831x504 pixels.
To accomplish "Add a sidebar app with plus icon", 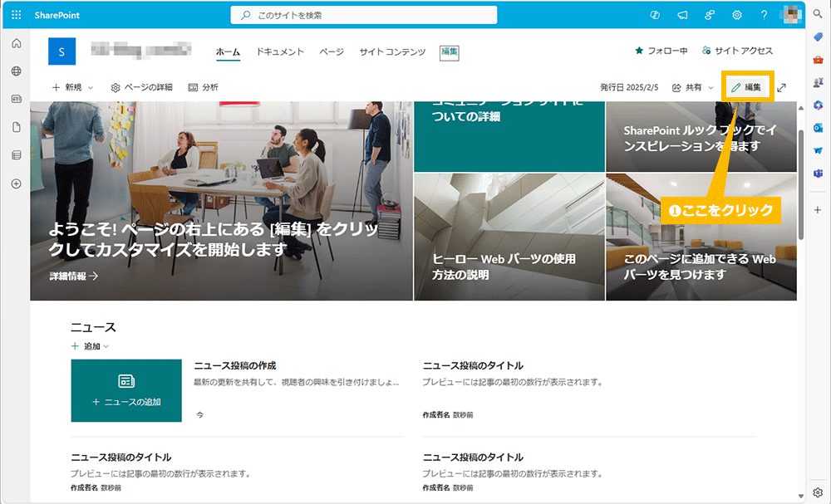I will click(818, 210).
